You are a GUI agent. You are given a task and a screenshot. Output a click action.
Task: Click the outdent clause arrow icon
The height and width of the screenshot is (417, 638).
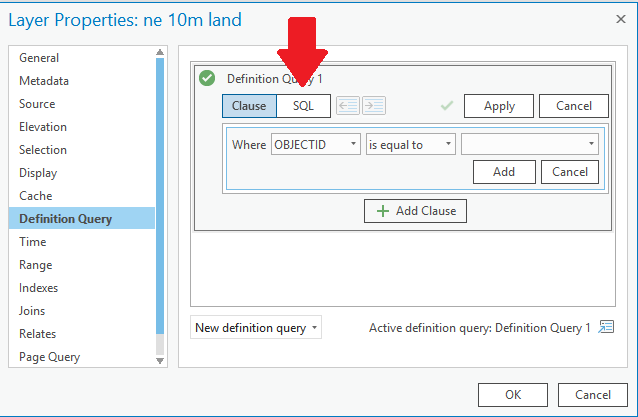click(348, 106)
